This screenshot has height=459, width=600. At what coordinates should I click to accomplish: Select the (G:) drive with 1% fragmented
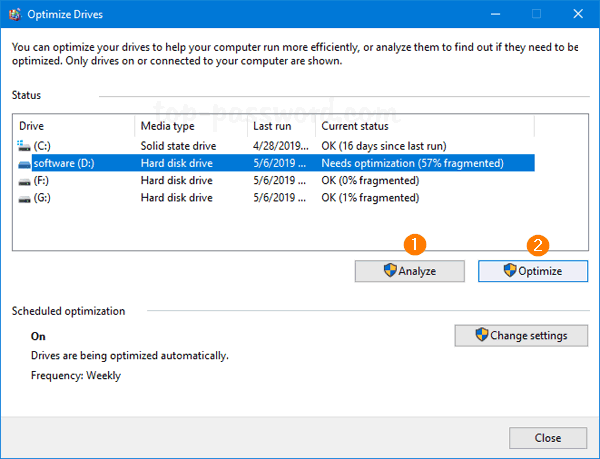(200, 199)
